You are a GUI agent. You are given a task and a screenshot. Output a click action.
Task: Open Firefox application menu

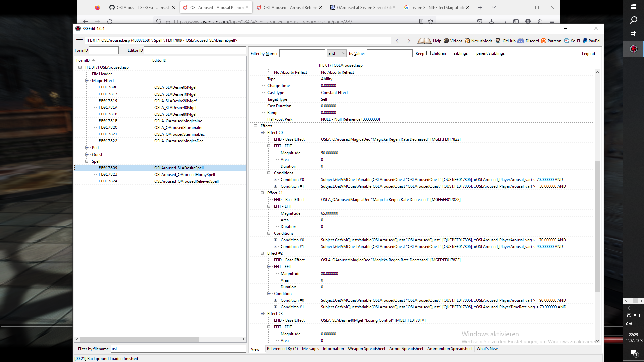point(552,21)
